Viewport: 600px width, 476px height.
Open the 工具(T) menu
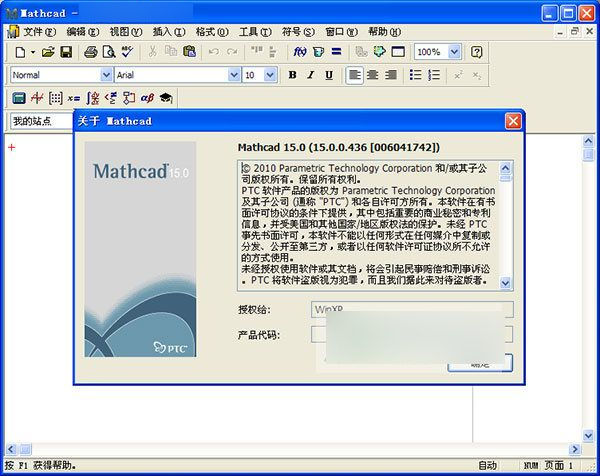click(x=255, y=32)
